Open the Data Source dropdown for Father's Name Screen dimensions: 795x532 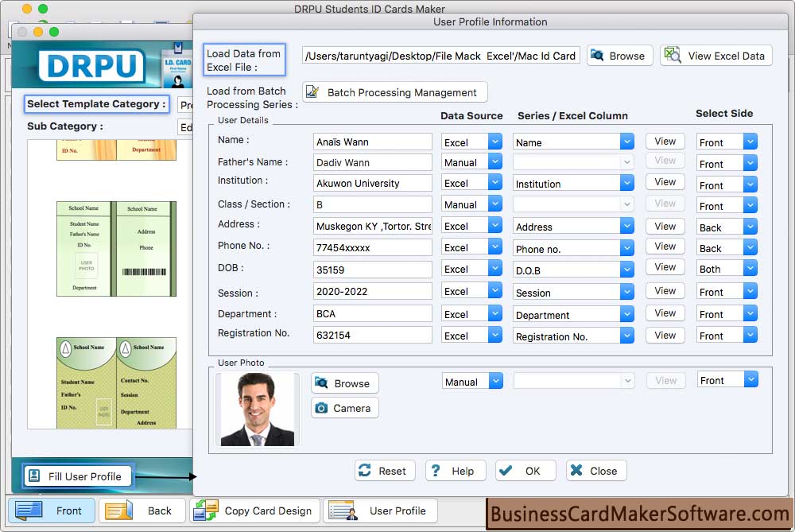coord(494,162)
